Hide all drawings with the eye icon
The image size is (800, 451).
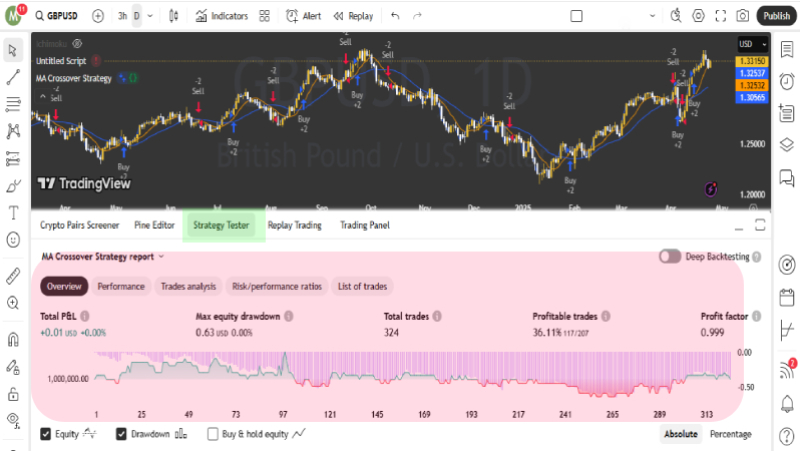coord(13,420)
